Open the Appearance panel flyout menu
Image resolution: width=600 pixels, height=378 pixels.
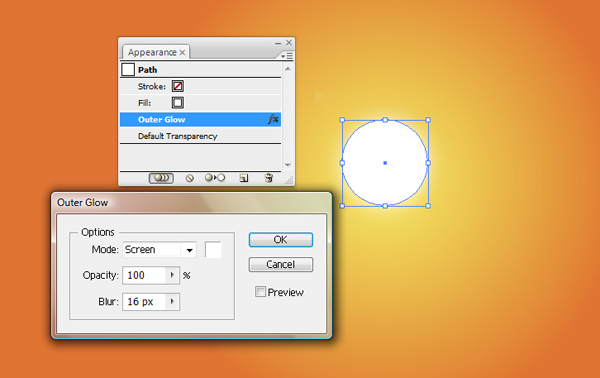(x=287, y=56)
